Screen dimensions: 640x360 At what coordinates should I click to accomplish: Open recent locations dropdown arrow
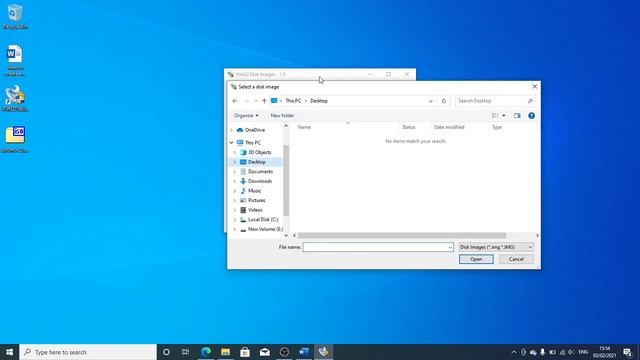pos(256,101)
